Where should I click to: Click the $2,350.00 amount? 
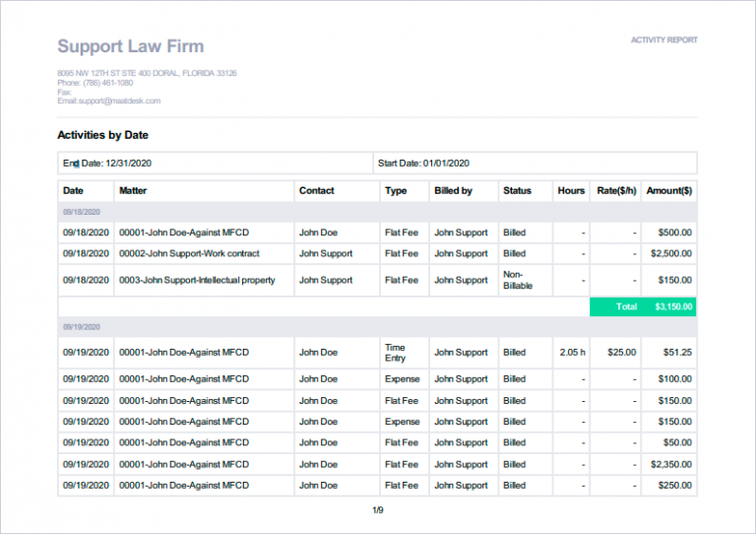point(671,464)
